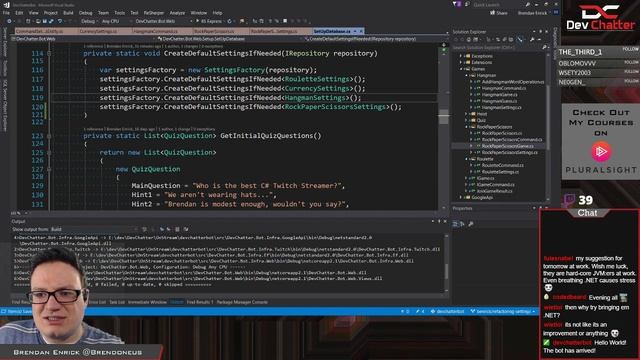The height and width of the screenshot is (360, 640).
Task: Open Property Pages wrench in Properties panel
Action: pos(471,224)
